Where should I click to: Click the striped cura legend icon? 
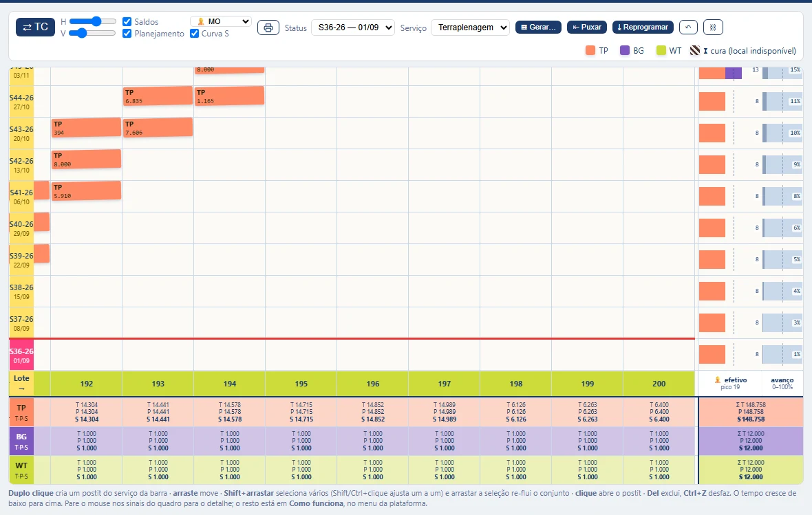(x=695, y=50)
